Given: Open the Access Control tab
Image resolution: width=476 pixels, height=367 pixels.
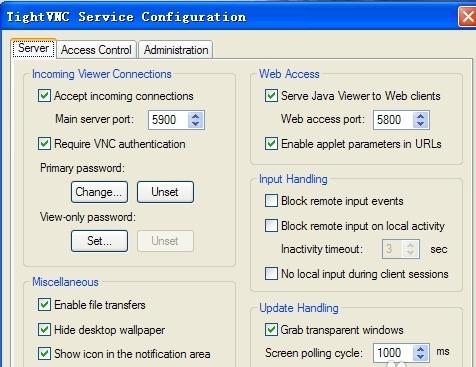Looking at the screenshot, I should point(96,50).
